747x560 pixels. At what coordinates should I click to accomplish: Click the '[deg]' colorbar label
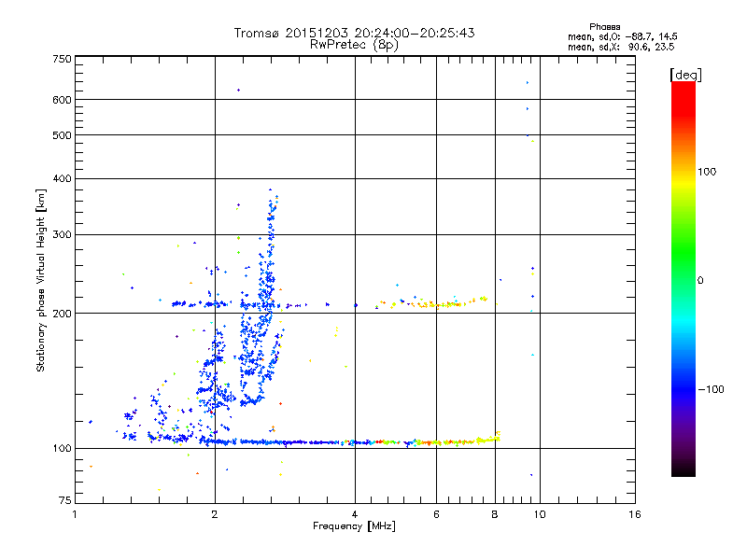(x=685, y=75)
